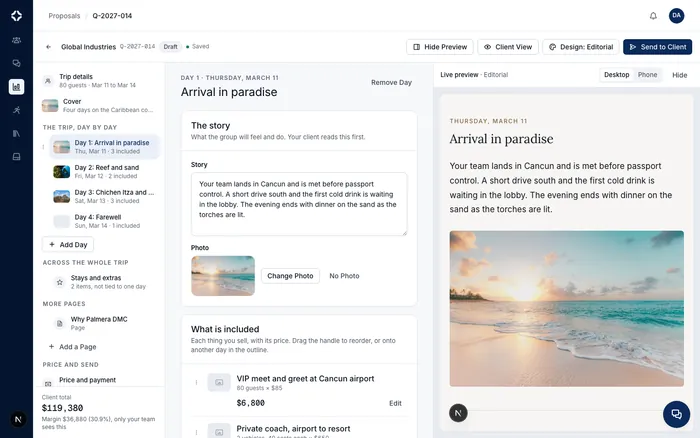Click Remove Day
The width and height of the screenshot is (700, 438).
(x=391, y=83)
